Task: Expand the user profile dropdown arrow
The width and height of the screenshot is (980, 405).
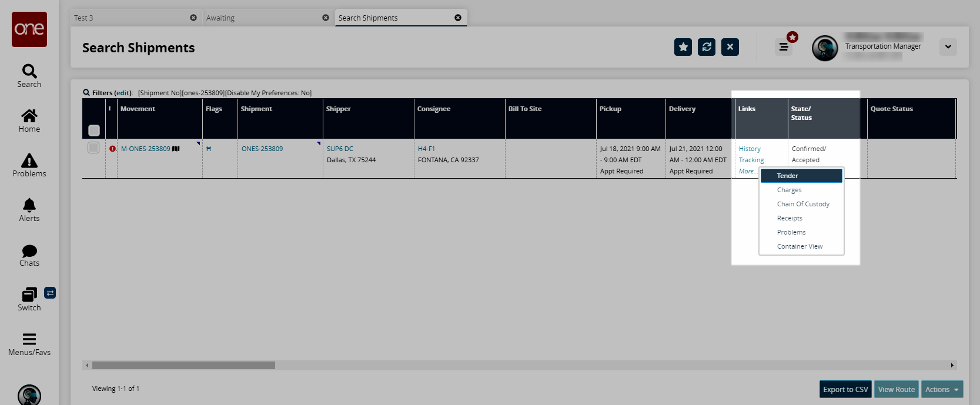Action: (948, 47)
